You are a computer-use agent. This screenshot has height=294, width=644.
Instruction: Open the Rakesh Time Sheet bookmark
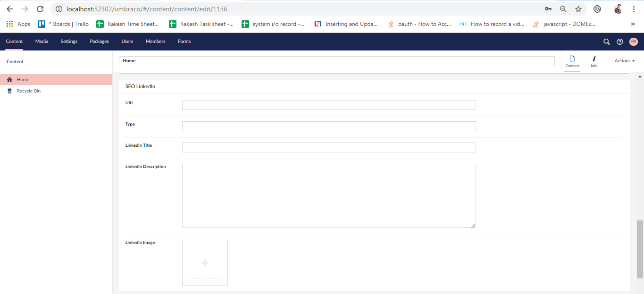(127, 24)
